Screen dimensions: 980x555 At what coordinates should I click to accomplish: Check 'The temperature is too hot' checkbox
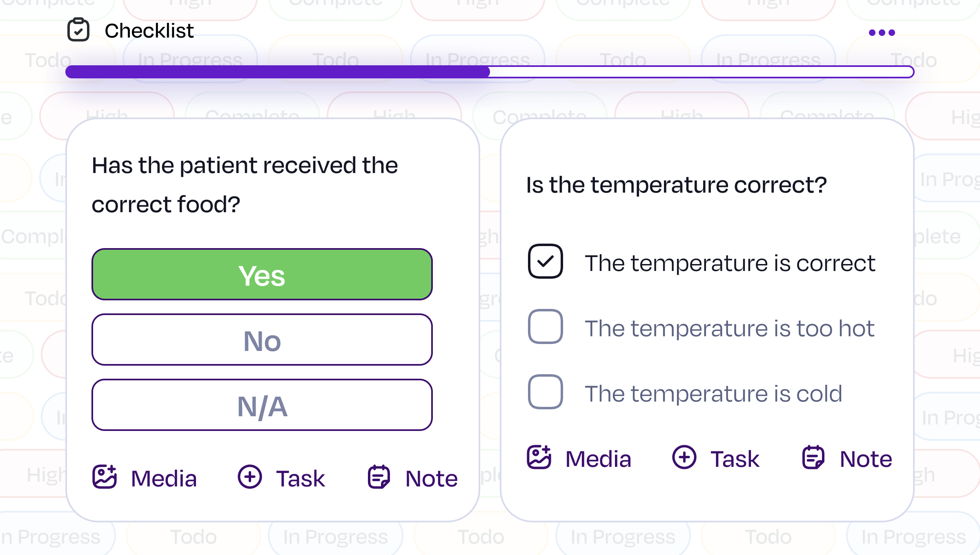pos(545,326)
